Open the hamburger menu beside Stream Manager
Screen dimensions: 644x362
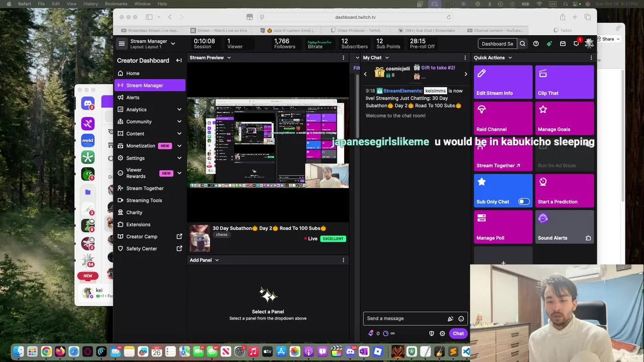121,44
